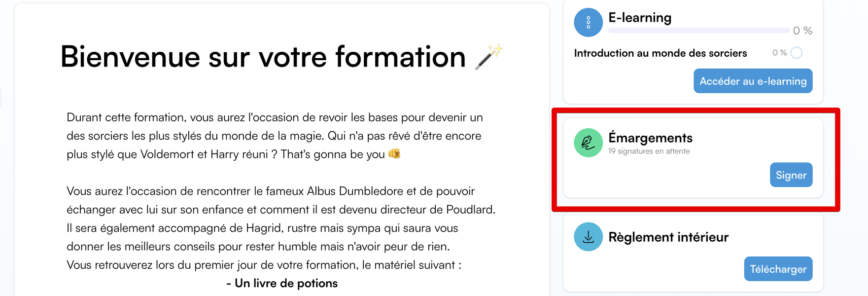
Task: Click the circular 0 % completion indicator
Action: tap(797, 53)
